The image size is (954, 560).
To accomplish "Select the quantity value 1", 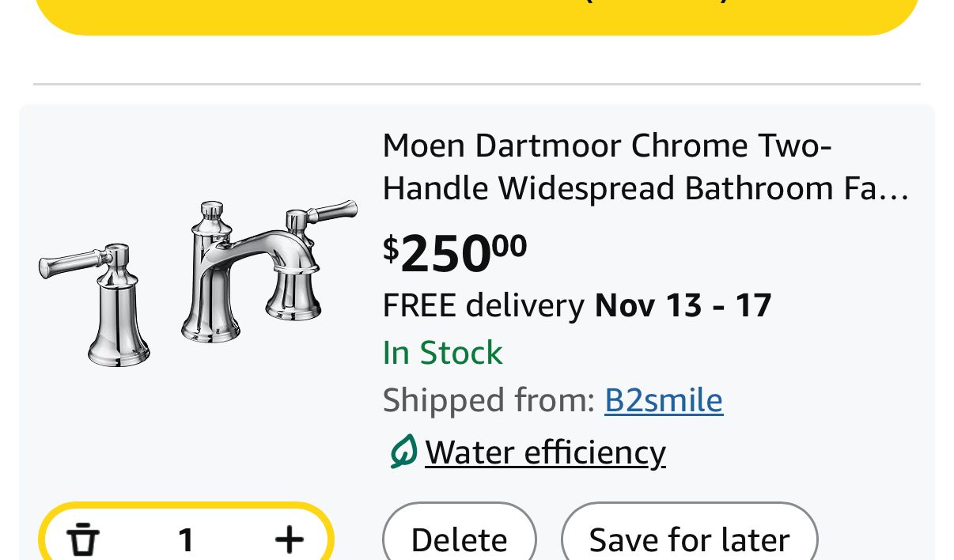I will pos(186,540).
